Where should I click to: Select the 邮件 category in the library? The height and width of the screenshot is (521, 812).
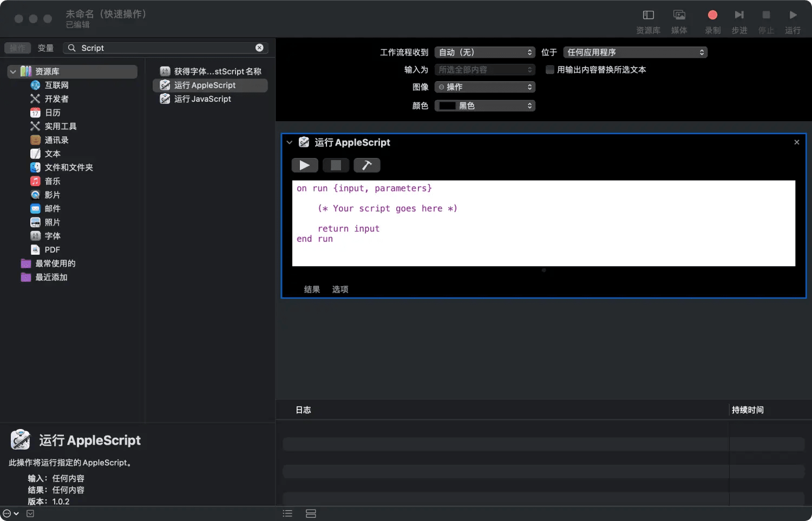pyautogui.click(x=53, y=208)
